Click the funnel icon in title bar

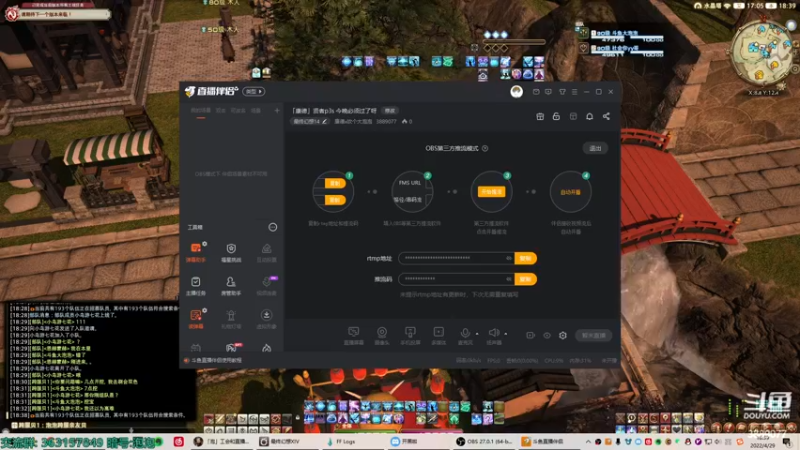click(x=562, y=92)
